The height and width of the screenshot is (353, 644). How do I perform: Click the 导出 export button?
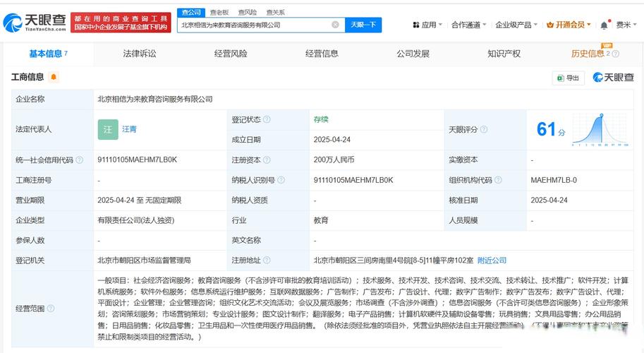tap(569, 78)
